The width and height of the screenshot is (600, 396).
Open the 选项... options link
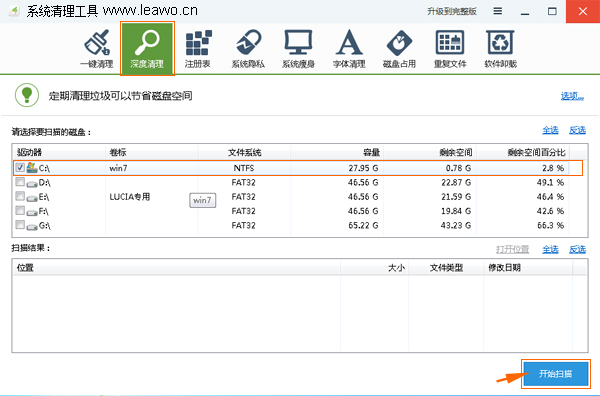[572, 96]
